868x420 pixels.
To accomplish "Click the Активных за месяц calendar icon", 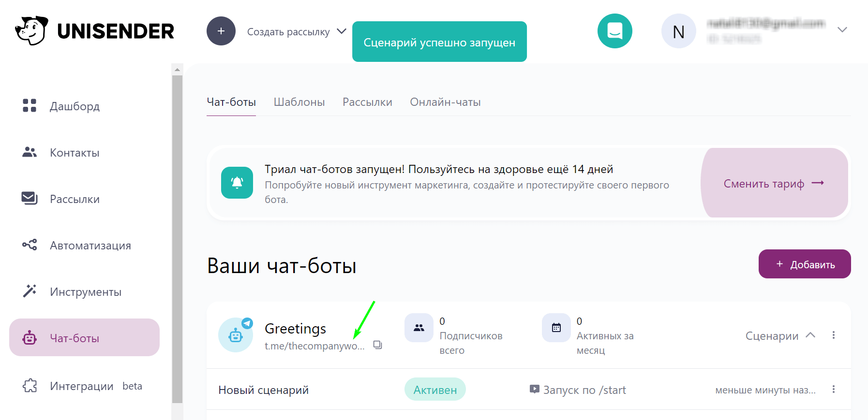I will click(x=556, y=328).
